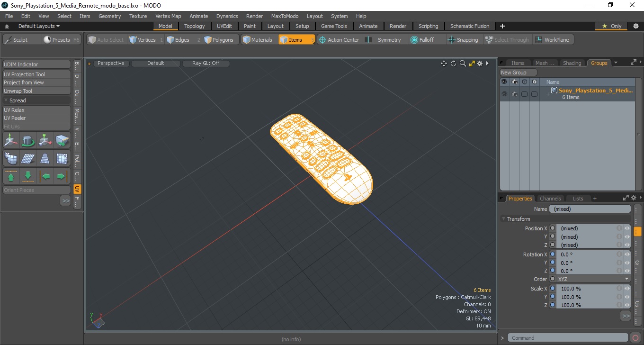Align UVs left with green arrow
The width and height of the screenshot is (644, 345).
pos(45,176)
